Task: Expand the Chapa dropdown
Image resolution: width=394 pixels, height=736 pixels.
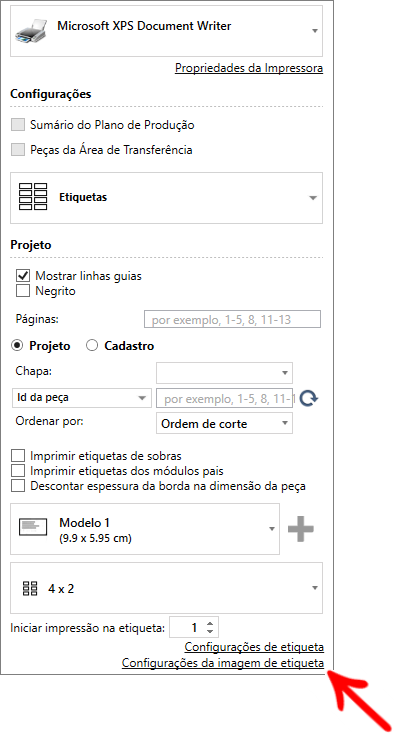Action: point(224,373)
